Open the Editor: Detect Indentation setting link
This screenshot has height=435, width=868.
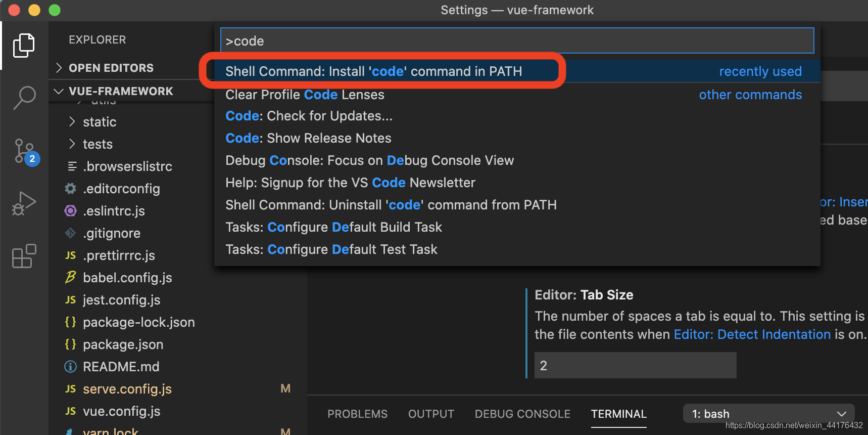752,334
